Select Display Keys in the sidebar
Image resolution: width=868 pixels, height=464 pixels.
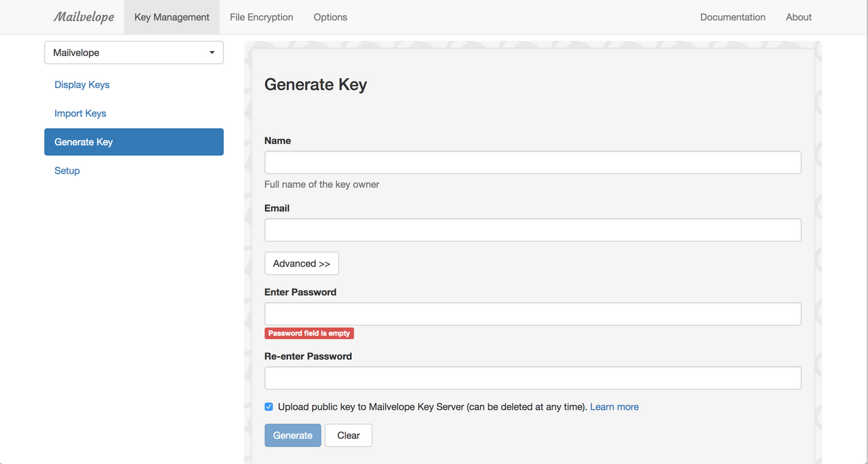coord(81,85)
